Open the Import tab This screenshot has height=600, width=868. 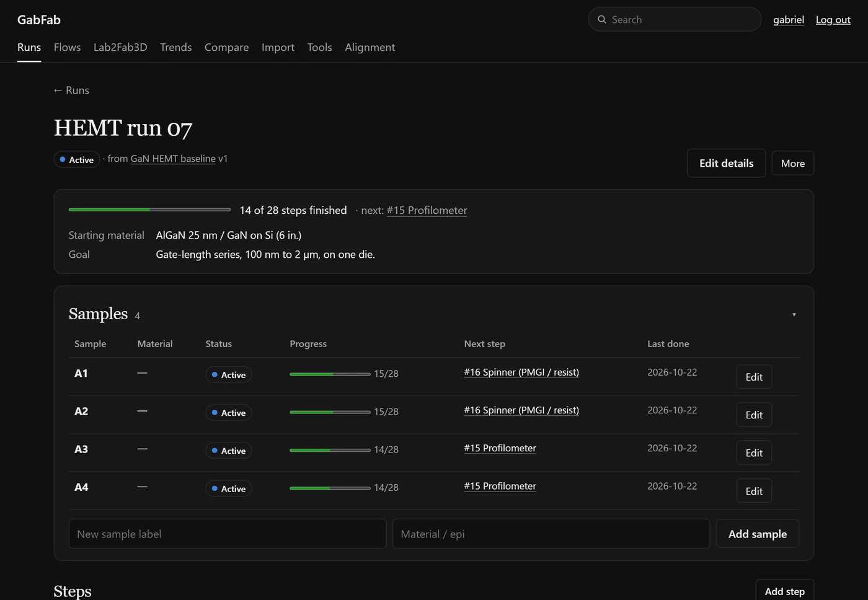[278, 47]
